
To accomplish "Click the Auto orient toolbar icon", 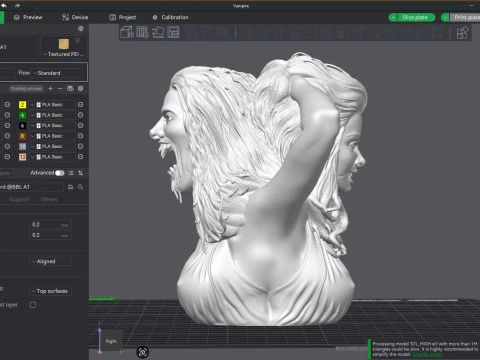I will click(x=158, y=32).
